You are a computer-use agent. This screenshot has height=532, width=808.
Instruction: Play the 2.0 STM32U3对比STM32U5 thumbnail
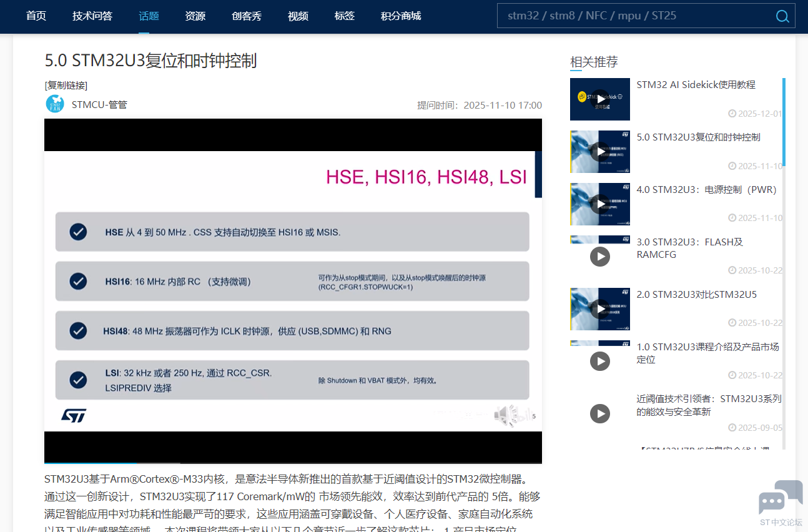599,309
